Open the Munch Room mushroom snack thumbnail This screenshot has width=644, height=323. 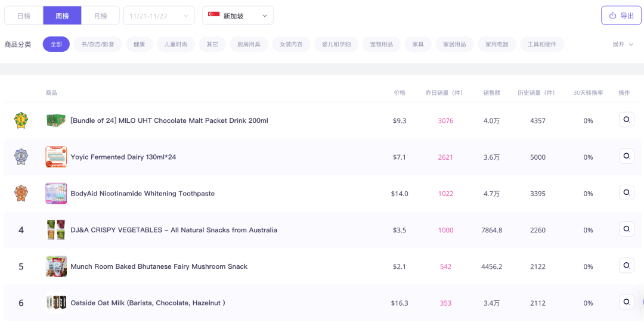56,266
